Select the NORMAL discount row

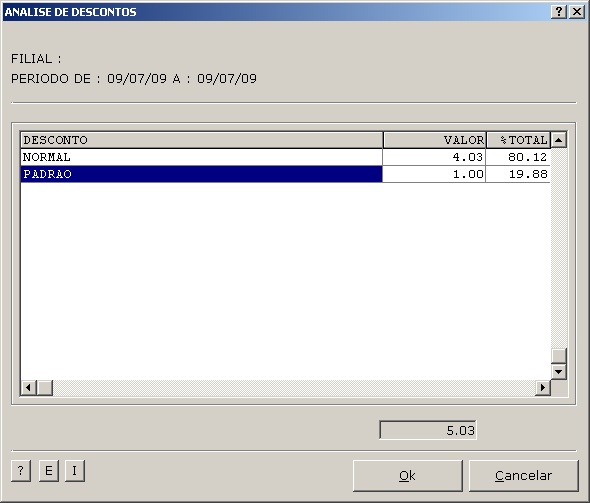[x=286, y=157]
